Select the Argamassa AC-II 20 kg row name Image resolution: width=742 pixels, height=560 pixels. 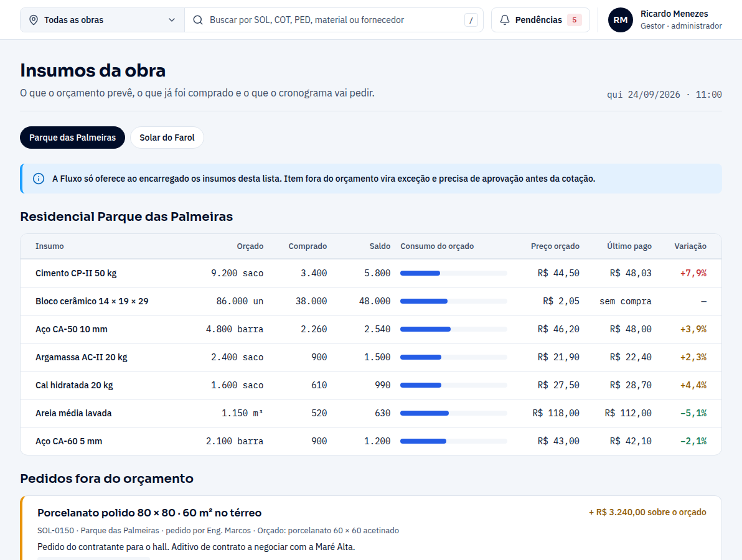pyautogui.click(x=82, y=357)
